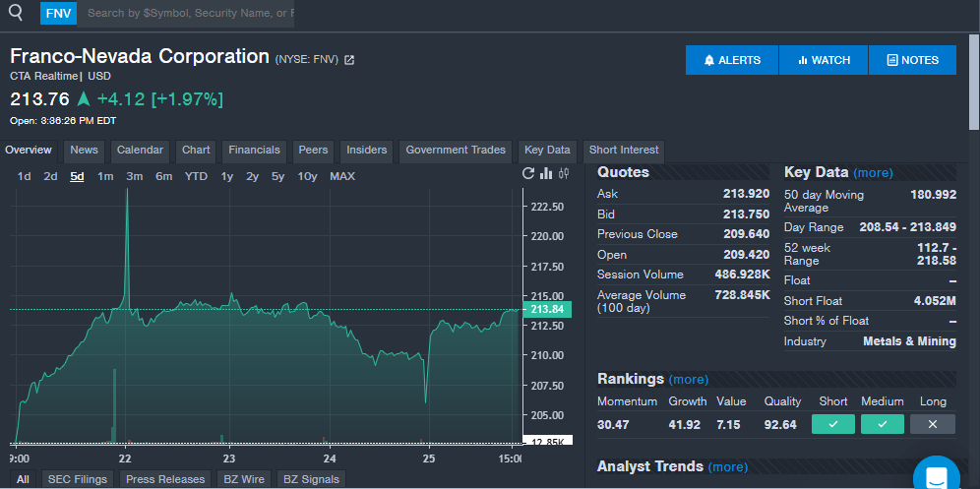Click the ALERTS bell button

tap(732, 60)
